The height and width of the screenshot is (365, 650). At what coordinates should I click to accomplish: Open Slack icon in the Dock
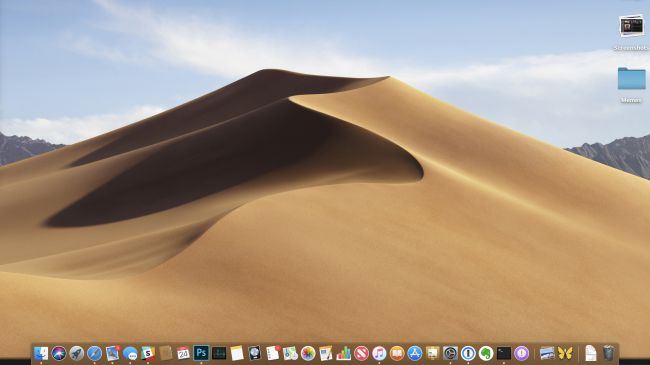click(148, 353)
